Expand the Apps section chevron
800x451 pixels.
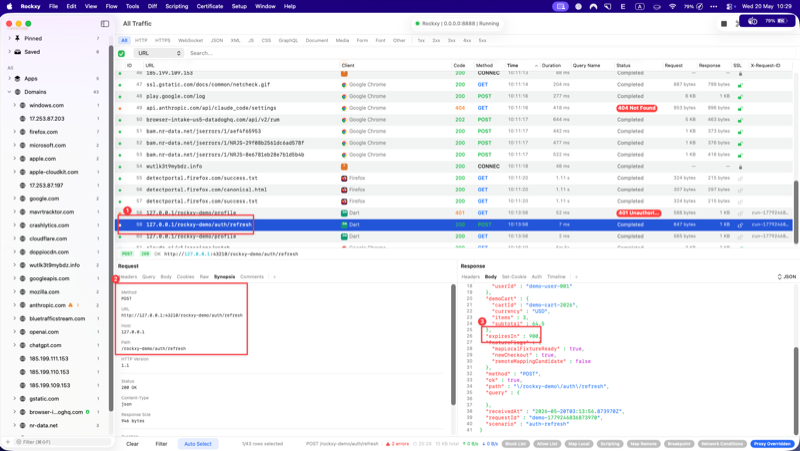[x=9, y=79]
